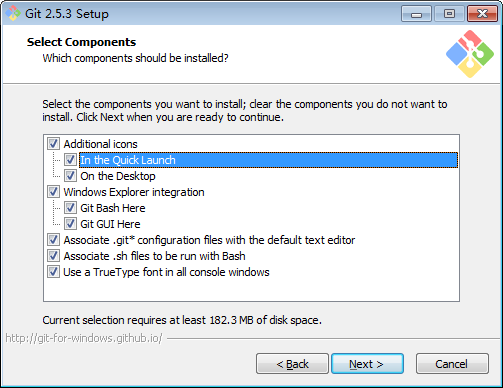Click empty area of the components list
503x388 pixels.
tap(251, 289)
